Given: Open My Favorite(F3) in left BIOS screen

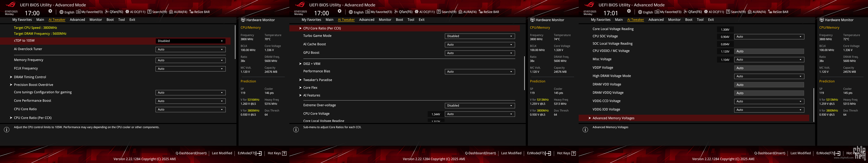Looking at the screenshot, I should coord(89,12).
